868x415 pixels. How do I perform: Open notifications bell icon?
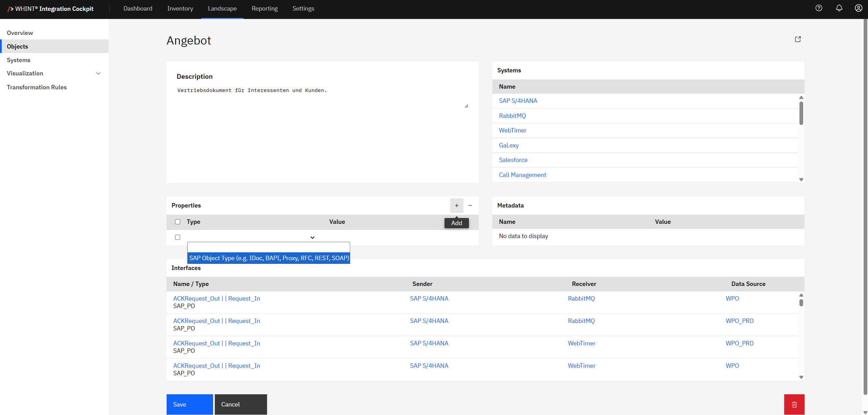(x=839, y=8)
